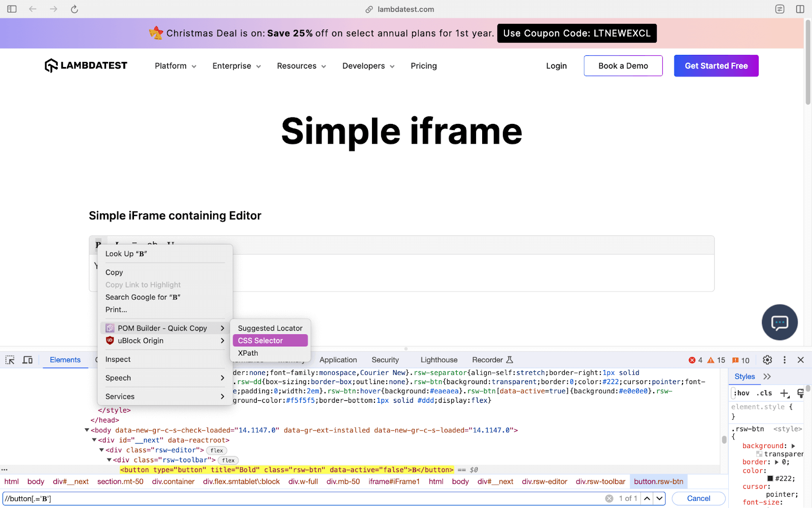Image resolution: width=812 pixels, height=508 pixels.
Task: Add a new style rule with the plus icon
Action: 784,393
